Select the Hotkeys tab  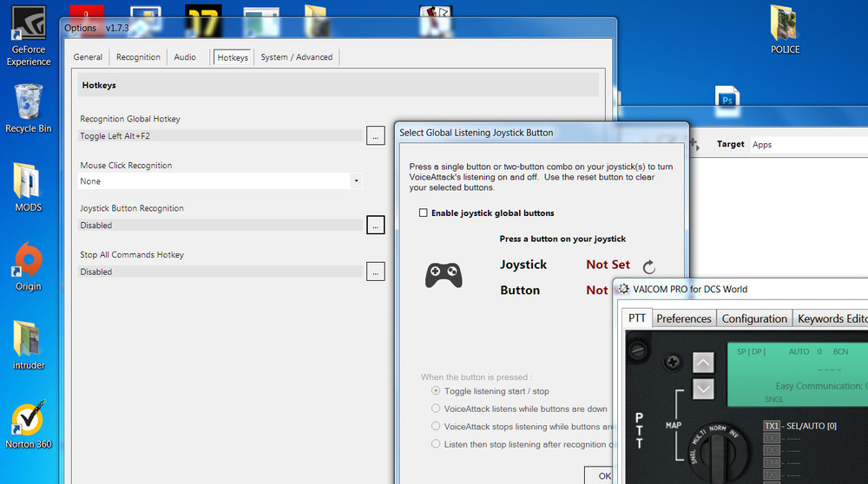click(233, 57)
